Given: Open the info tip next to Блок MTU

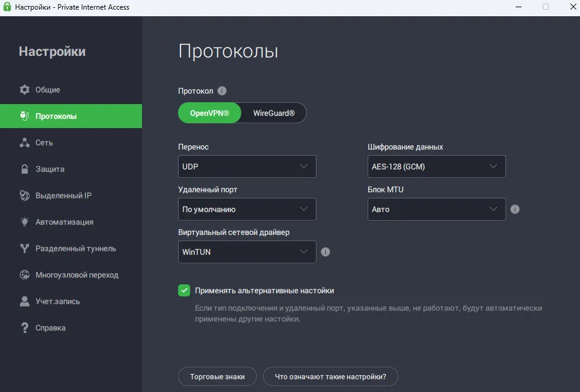Looking at the screenshot, I should 514,209.
